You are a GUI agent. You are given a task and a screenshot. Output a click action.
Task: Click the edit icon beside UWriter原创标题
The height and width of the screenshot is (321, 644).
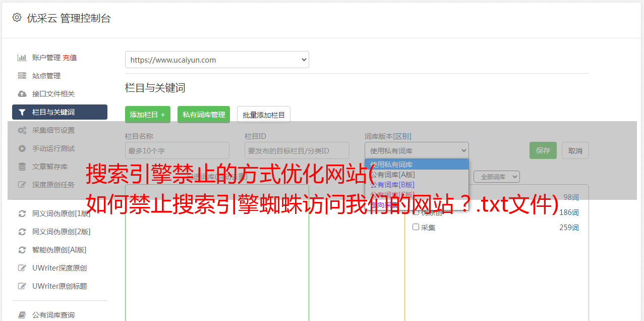click(x=22, y=286)
